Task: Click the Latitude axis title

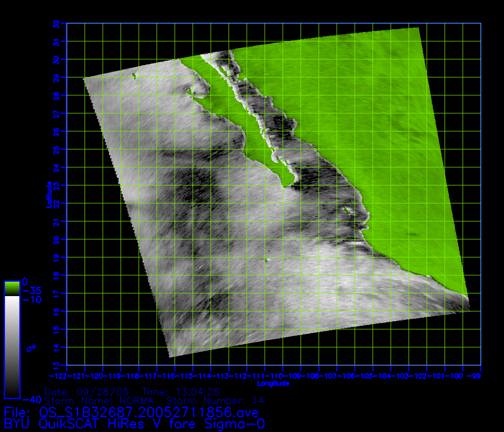Action: [x=48, y=194]
